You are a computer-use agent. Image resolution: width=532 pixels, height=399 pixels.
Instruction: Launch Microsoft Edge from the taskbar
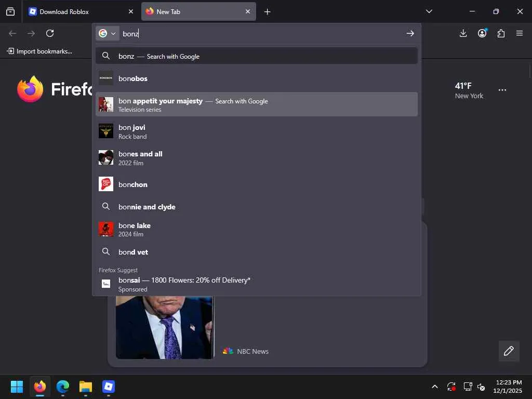pos(63,387)
